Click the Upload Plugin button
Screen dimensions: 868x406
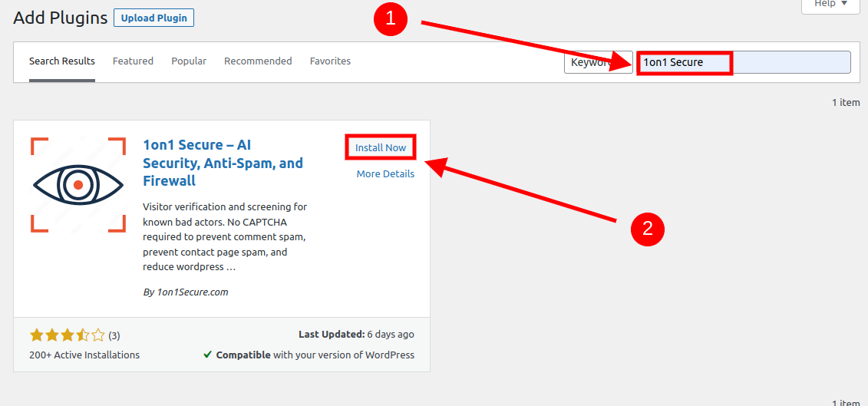(x=154, y=18)
